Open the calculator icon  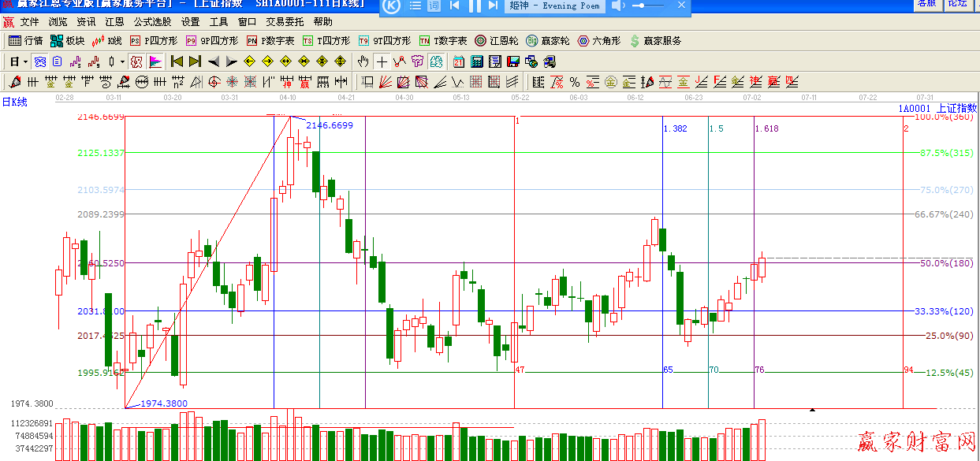pos(477,61)
